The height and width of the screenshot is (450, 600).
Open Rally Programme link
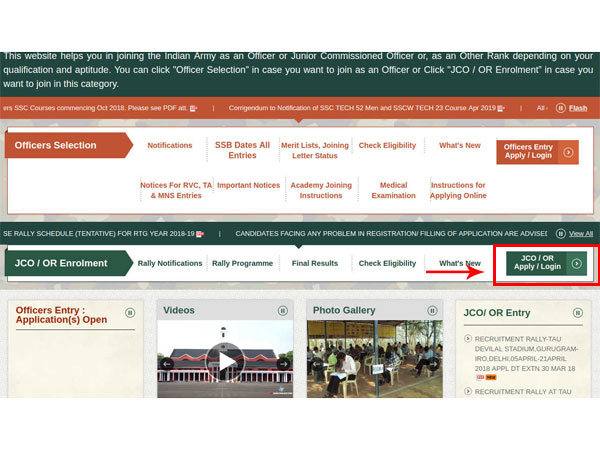pyautogui.click(x=242, y=263)
